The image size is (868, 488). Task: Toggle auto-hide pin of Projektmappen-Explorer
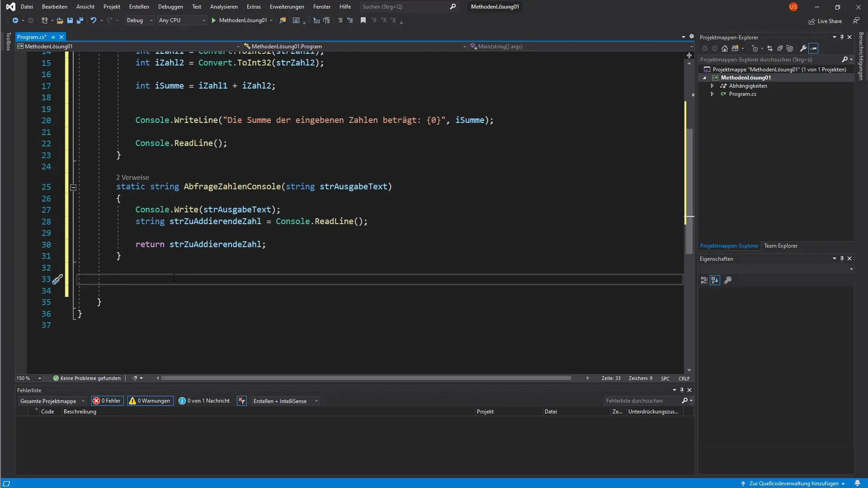click(842, 37)
